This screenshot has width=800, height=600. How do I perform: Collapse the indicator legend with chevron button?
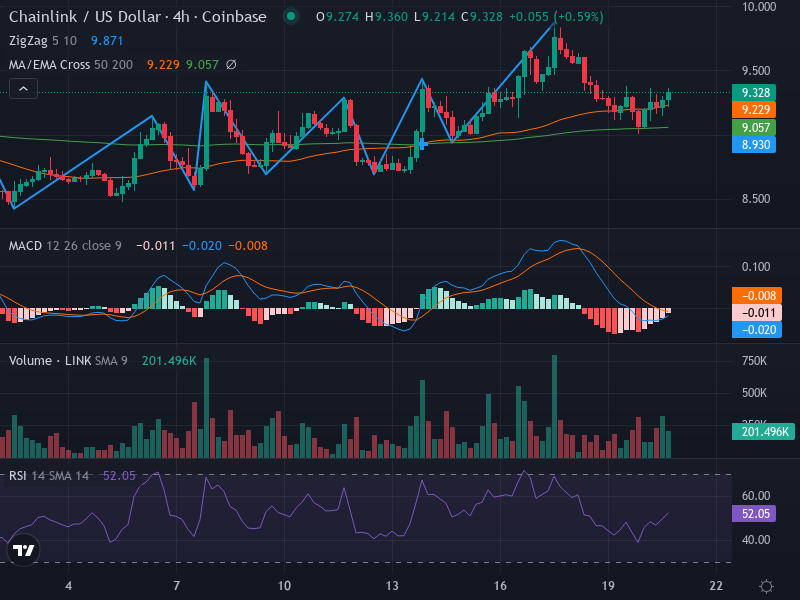tap(23, 89)
